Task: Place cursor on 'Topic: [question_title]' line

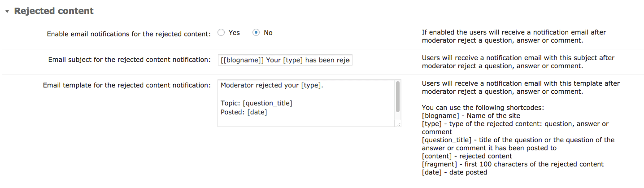Action: point(257,103)
